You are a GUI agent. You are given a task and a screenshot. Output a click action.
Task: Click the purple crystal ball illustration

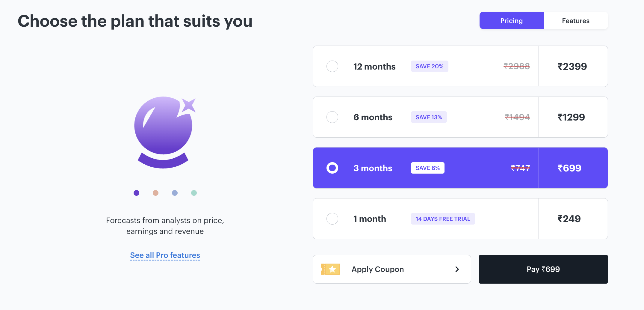tap(164, 132)
